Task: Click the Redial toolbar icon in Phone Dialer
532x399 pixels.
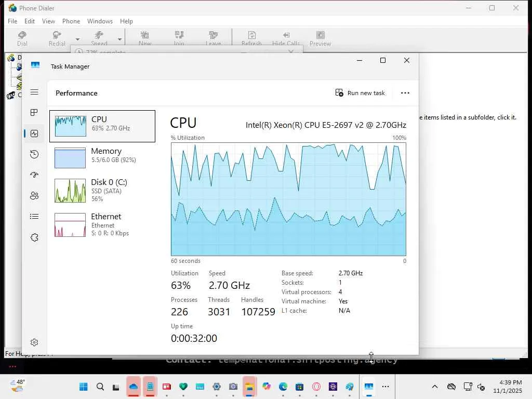Action: click(x=57, y=38)
